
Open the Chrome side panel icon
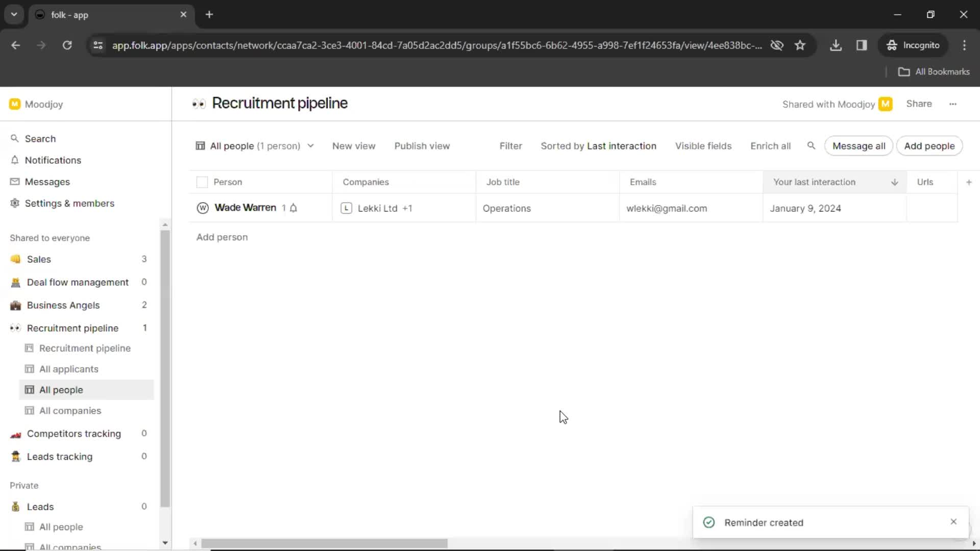pos(862,45)
